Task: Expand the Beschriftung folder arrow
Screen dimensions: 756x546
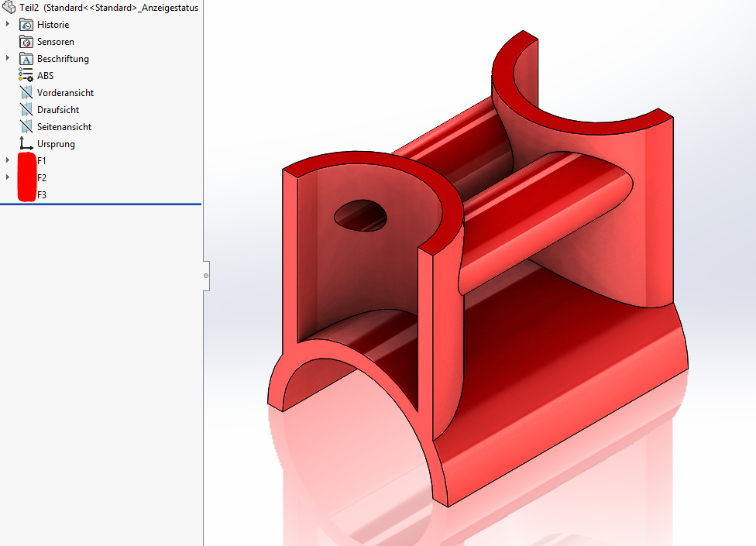Action: click(x=8, y=59)
